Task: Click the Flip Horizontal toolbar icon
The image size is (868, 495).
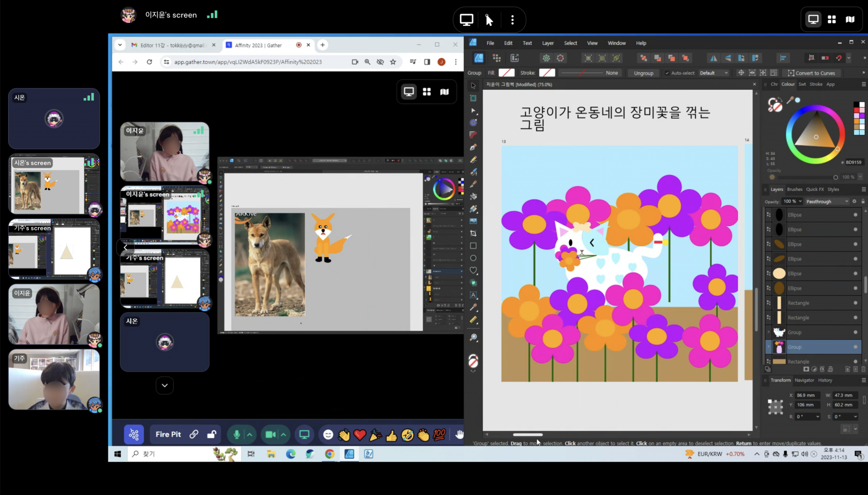Action: tap(713, 58)
